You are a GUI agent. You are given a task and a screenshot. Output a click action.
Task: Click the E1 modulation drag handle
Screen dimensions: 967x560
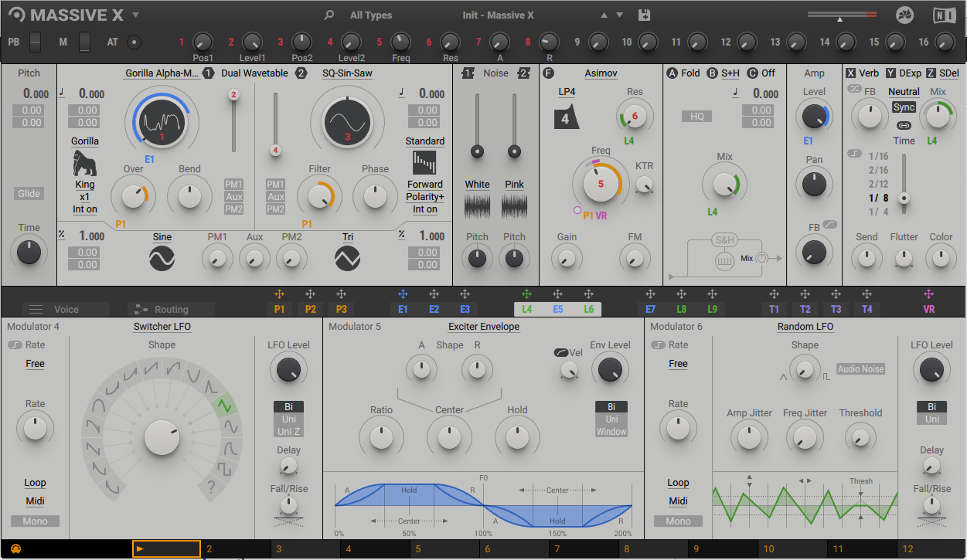point(403,294)
